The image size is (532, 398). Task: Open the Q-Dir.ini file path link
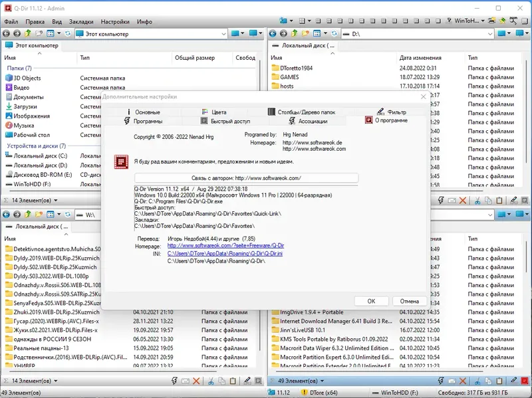tap(225, 254)
